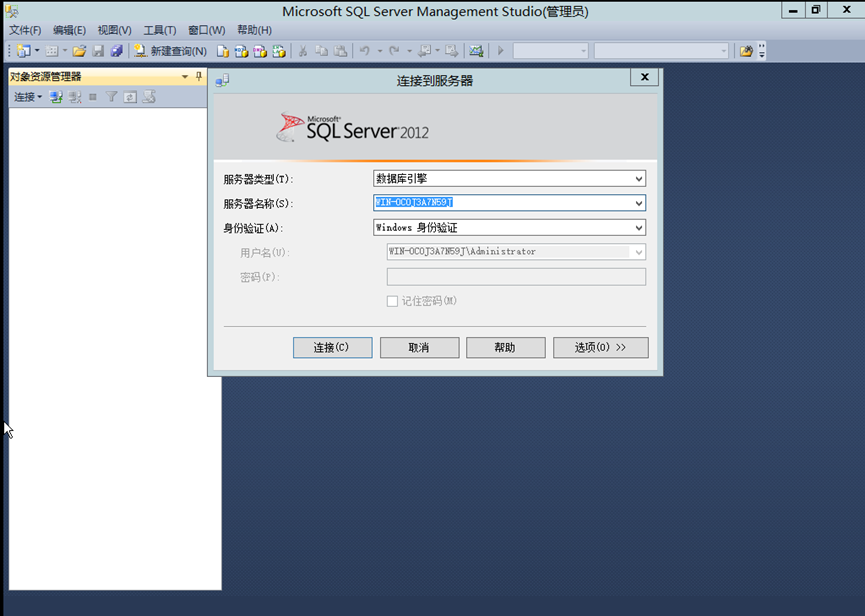Close the 连接到服务器 dialog
This screenshot has height=616, width=865.
point(644,77)
